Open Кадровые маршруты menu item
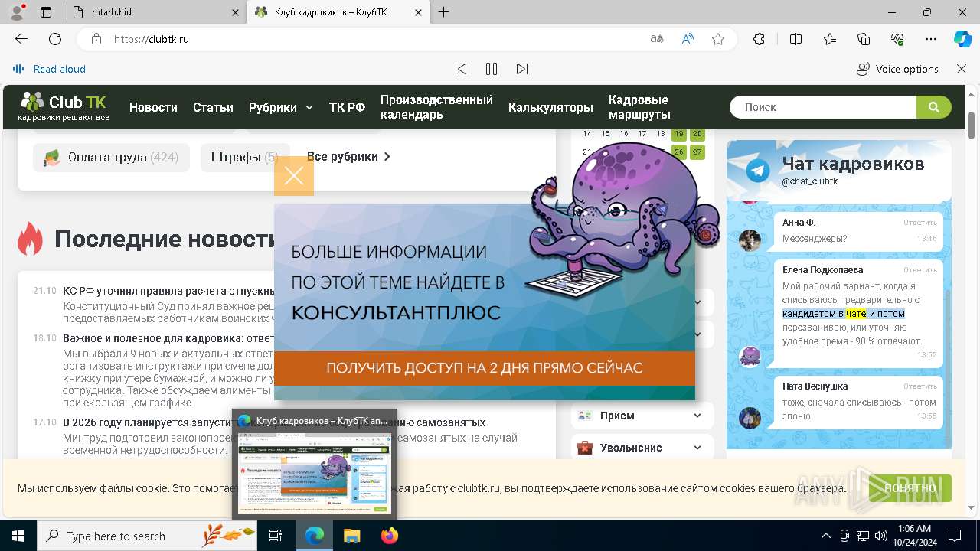Image resolution: width=980 pixels, height=551 pixels. (x=639, y=107)
